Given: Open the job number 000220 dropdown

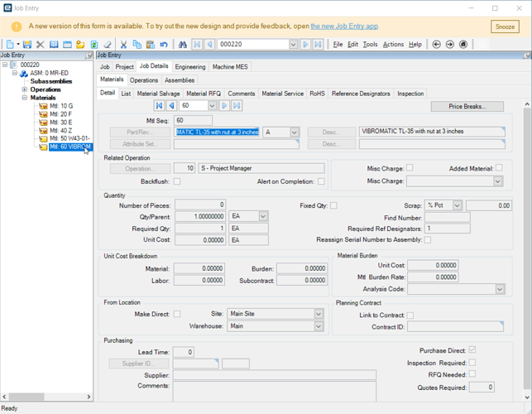Looking at the screenshot, I should tap(294, 45).
